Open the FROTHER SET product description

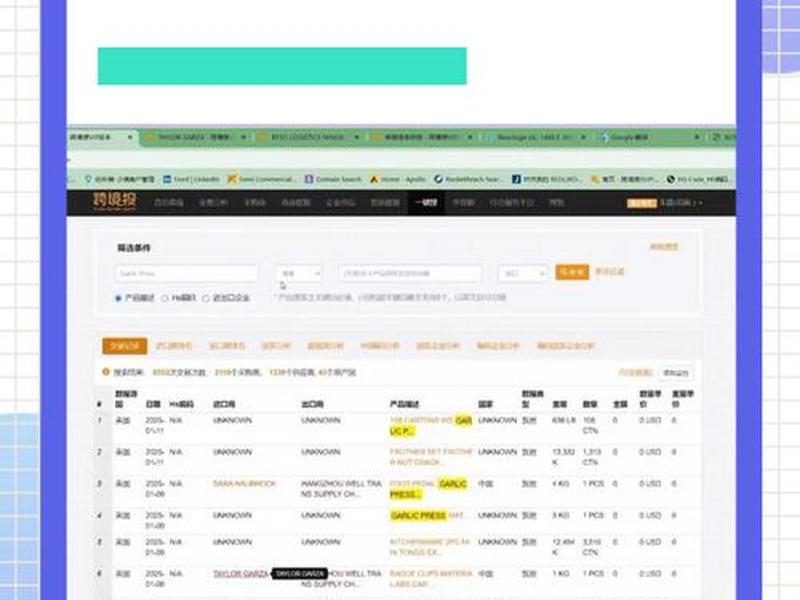click(x=431, y=457)
